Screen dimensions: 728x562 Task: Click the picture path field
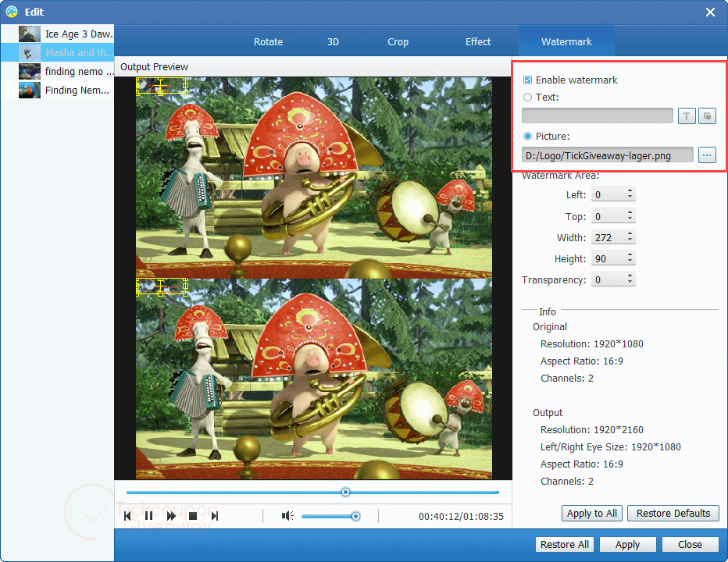[x=607, y=155]
